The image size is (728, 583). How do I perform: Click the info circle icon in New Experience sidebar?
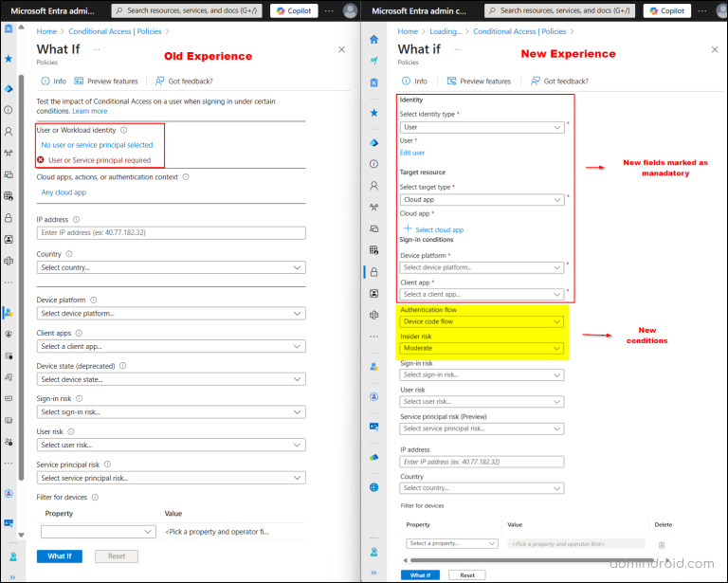click(373, 164)
